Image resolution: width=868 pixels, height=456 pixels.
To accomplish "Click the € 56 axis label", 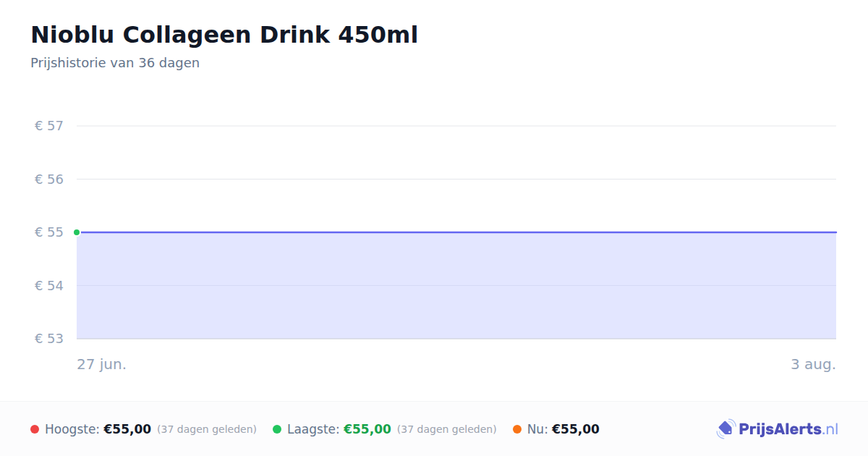I will pyautogui.click(x=49, y=179).
